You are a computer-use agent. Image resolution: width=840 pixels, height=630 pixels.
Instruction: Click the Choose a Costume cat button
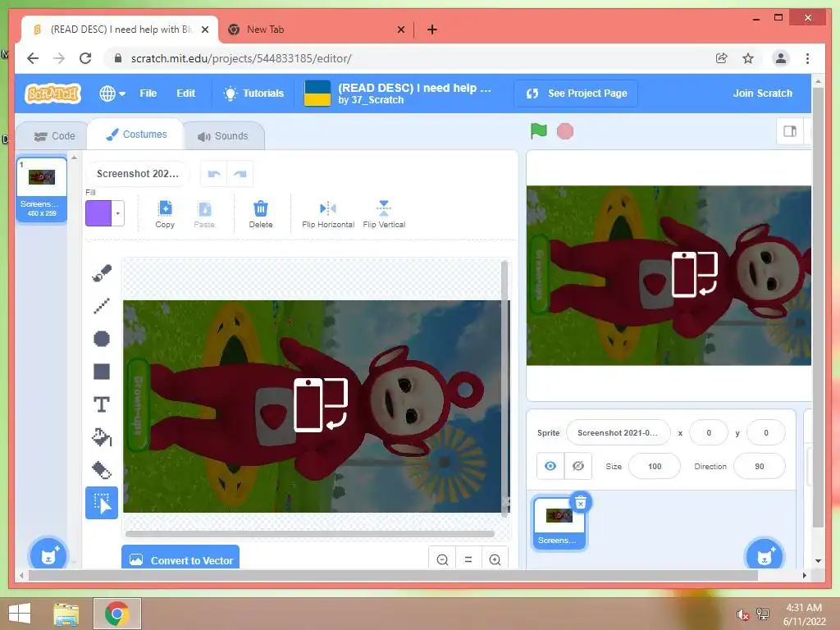pos(48,555)
